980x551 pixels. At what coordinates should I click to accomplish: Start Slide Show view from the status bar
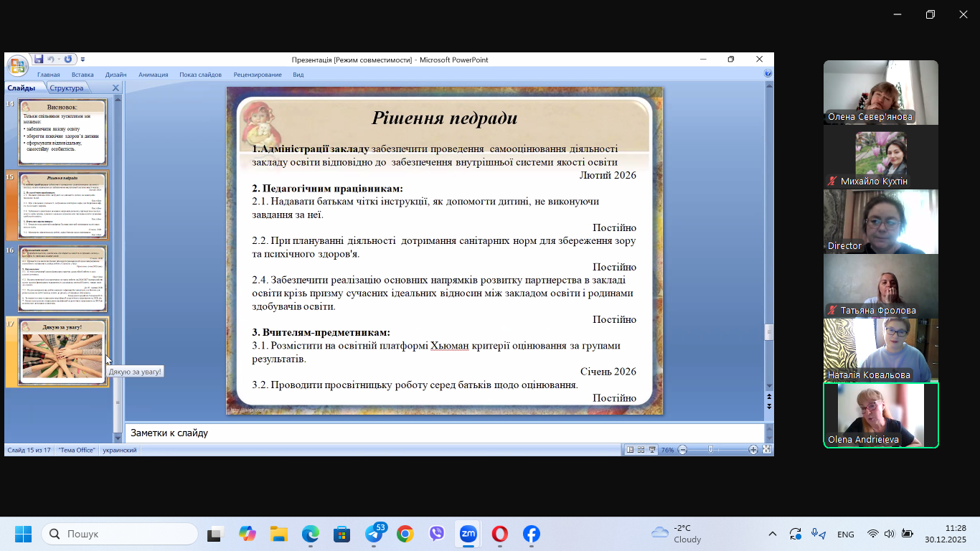[651, 450]
